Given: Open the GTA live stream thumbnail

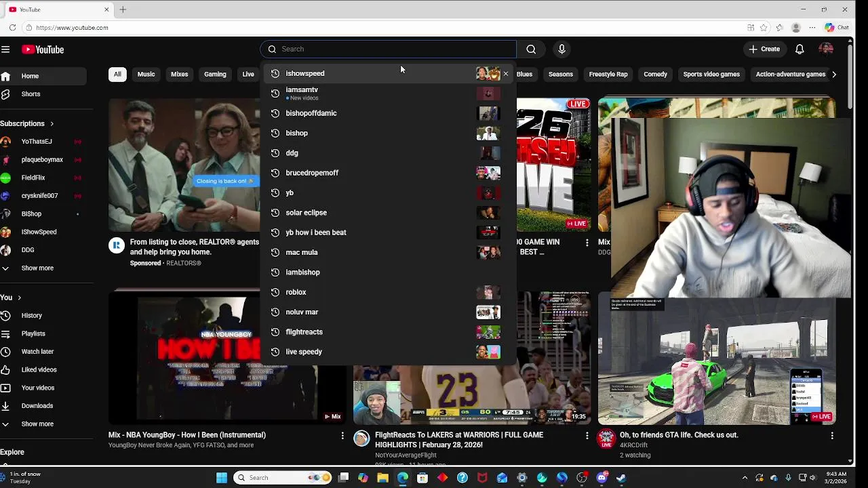Looking at the screenshot, I should pyautogui.click(x=717, y=359).
